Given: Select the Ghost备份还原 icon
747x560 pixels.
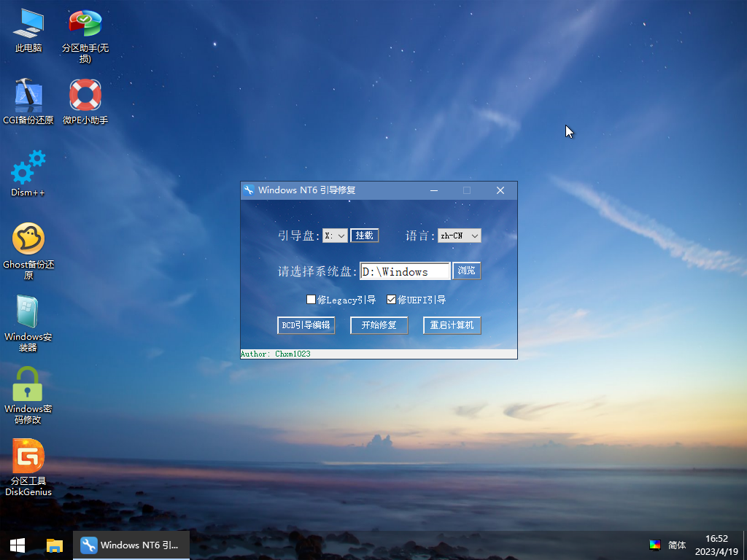Looking at the screenshot, I should (x=28, y=238).
